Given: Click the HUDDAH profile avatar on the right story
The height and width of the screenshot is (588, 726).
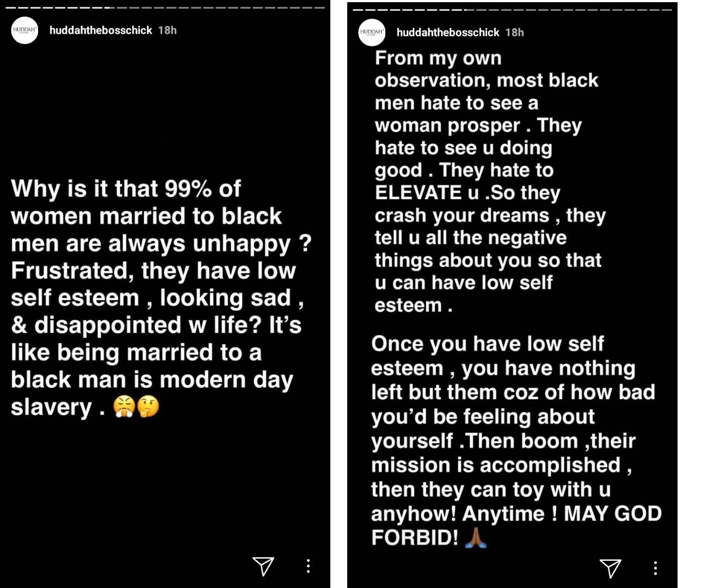Looking at the screenshot, I should [x=372, y=33].
